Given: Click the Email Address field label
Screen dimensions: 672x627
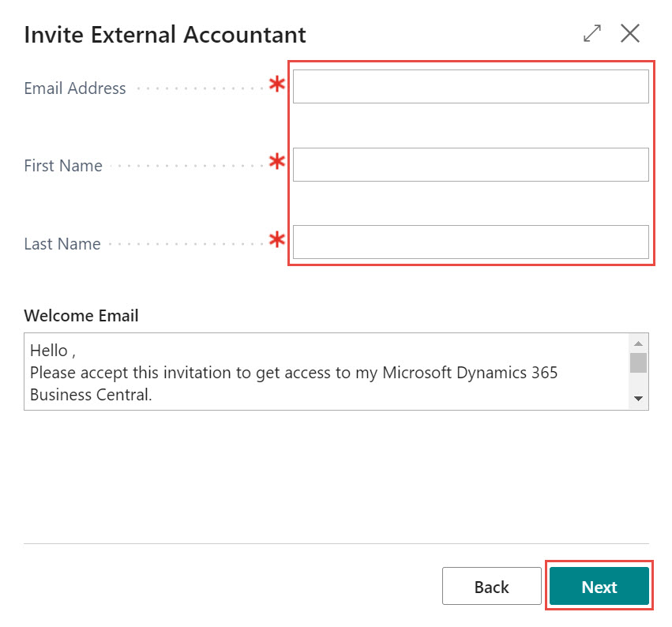Looking at the screenshot, I should 75,88.
